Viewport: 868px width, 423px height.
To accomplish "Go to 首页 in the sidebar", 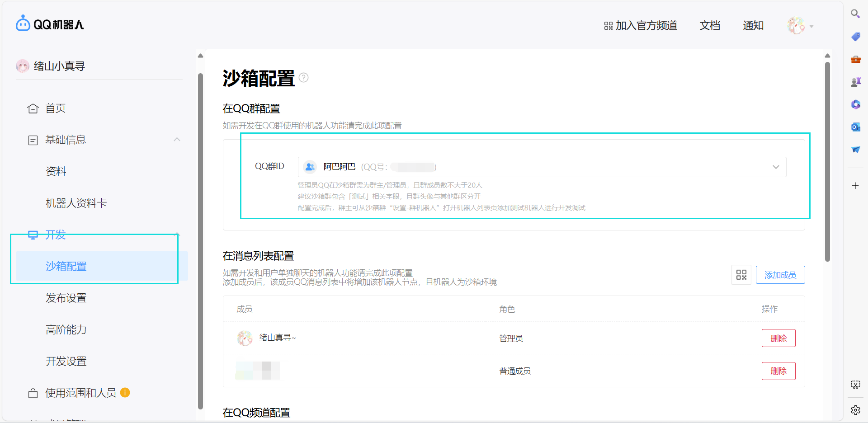I will pyautogui.click(x=55, y=108).
